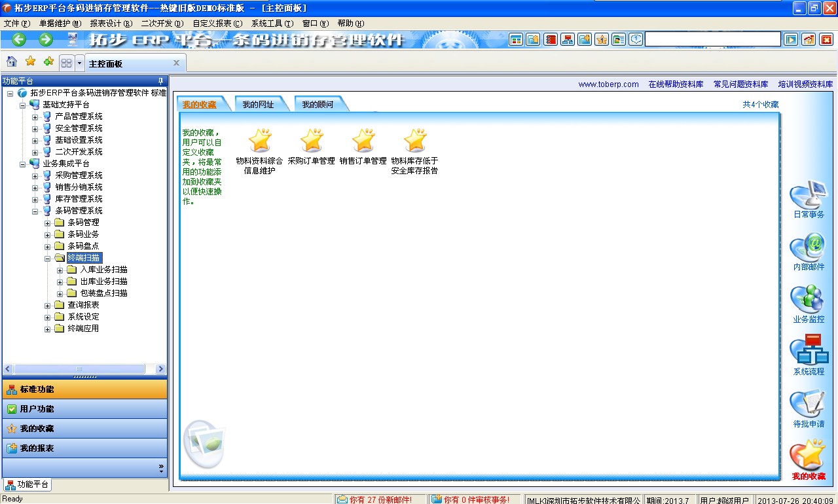
Task: Open the 待批申请 icon
Action: pyautogui.click(x=808, y=405)
